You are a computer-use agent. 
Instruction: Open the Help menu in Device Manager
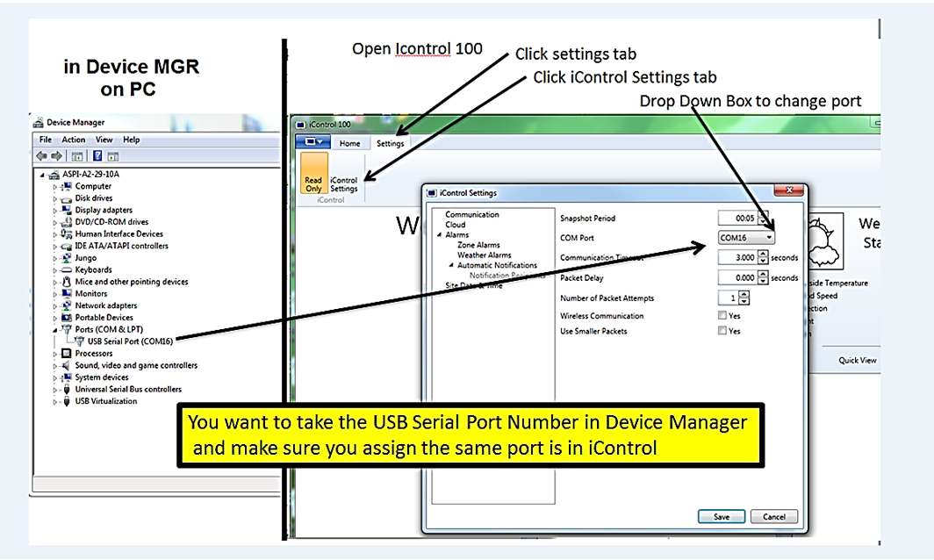131,140
